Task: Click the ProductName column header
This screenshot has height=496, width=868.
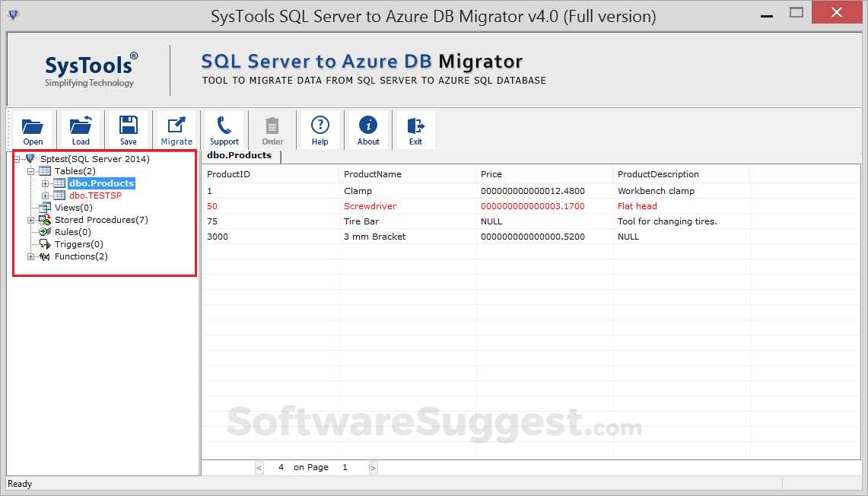Action: point(373,174)
